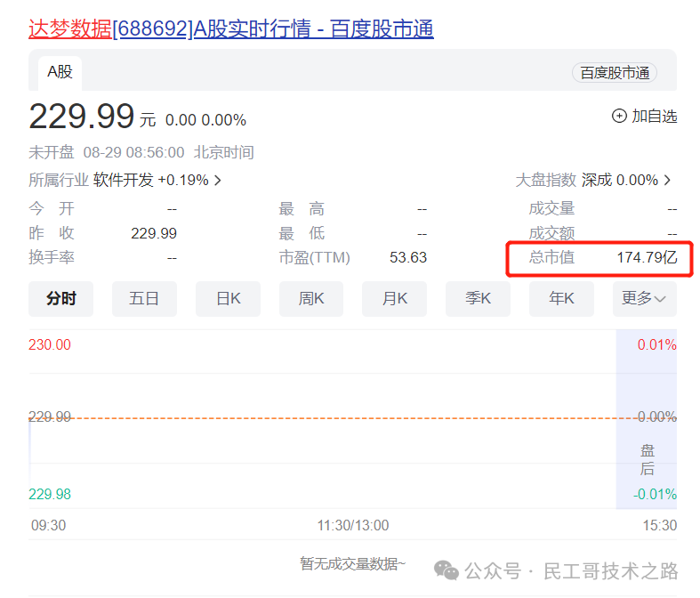Screen dimensions: 700x598
Task: Click the 换手率 label
Action: pyautogui.click(x=52, y=258)
